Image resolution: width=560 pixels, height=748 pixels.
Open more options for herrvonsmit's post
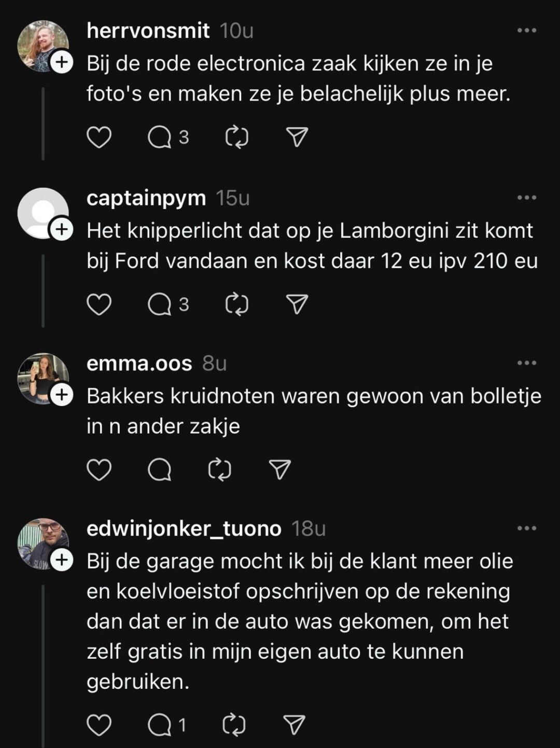coord(527,31)
